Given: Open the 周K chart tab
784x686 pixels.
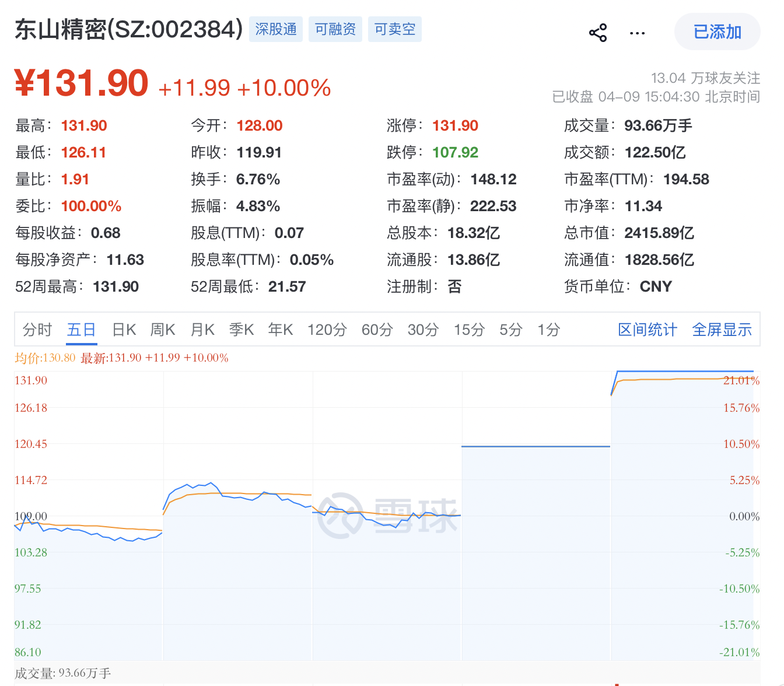Looking at the screenshot, I should [163, 330].
